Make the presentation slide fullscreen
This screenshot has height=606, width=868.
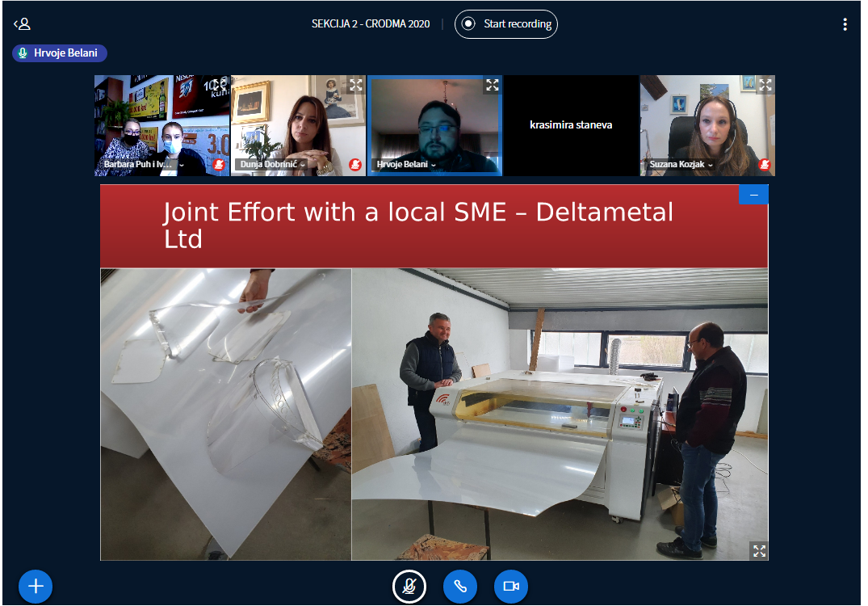point(758,550)
